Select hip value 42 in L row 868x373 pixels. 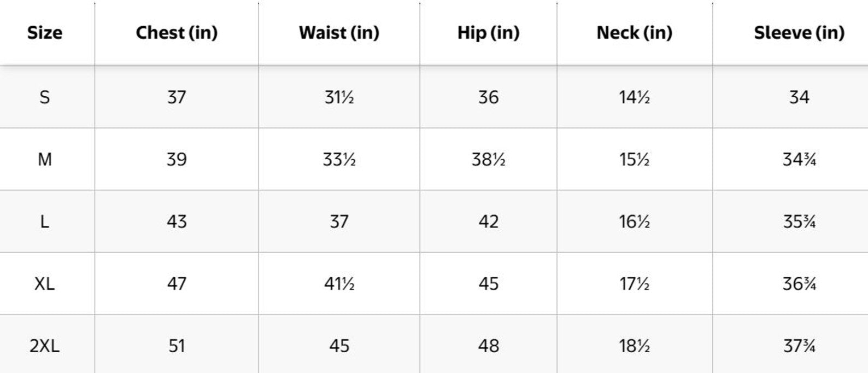488,222
